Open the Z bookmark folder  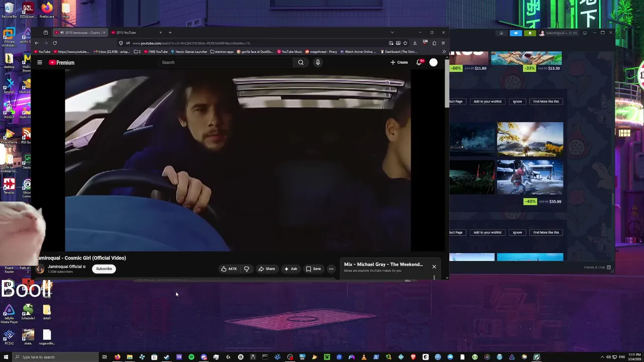coord(137,51)
